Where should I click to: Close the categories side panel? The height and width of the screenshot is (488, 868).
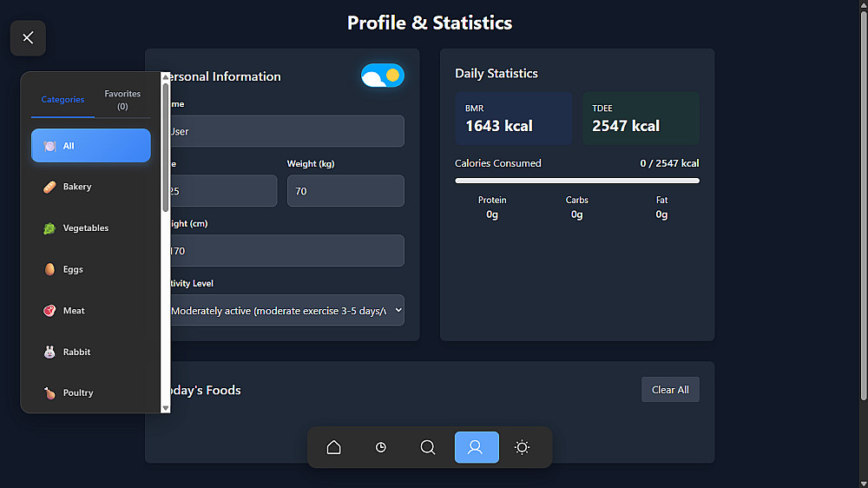point(28,37)
